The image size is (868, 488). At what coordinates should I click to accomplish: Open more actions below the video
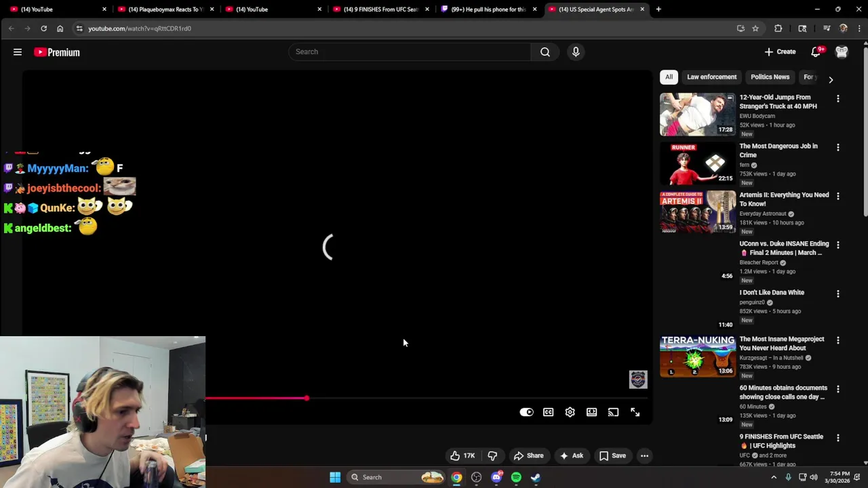click(x=645, y=455)
